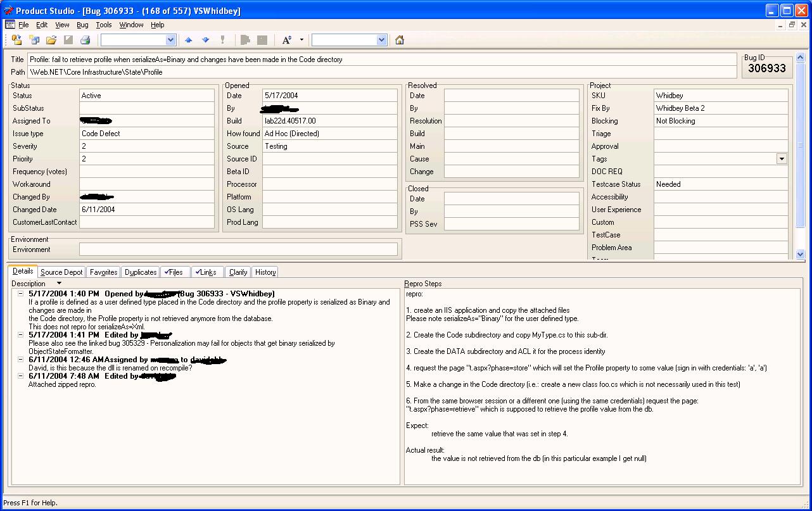Image resolution: width=812 pixels, height=511 pixels.
Task: Switch to the Files tab
Action: (174, 272)
